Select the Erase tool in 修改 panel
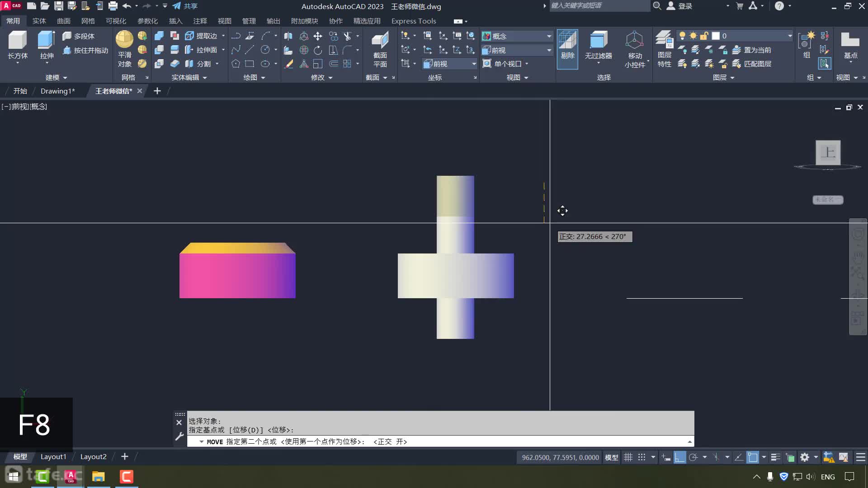Image resolution: width=868 pixels, height=488 pixels. coord(288,64)
